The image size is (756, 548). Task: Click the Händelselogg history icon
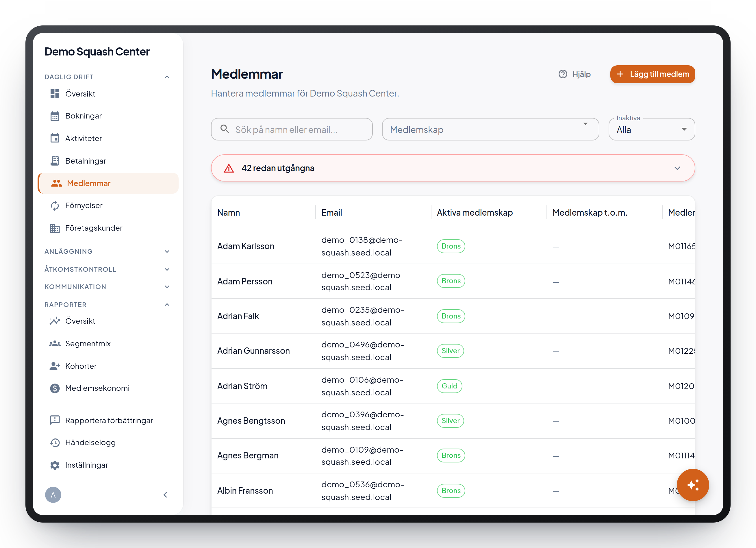[x=55, y=442]
